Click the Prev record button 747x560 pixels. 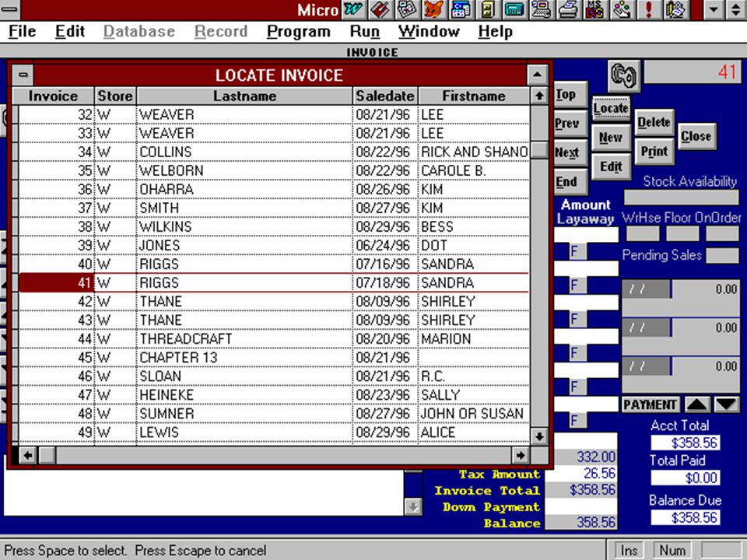click(x=570, y=124)
